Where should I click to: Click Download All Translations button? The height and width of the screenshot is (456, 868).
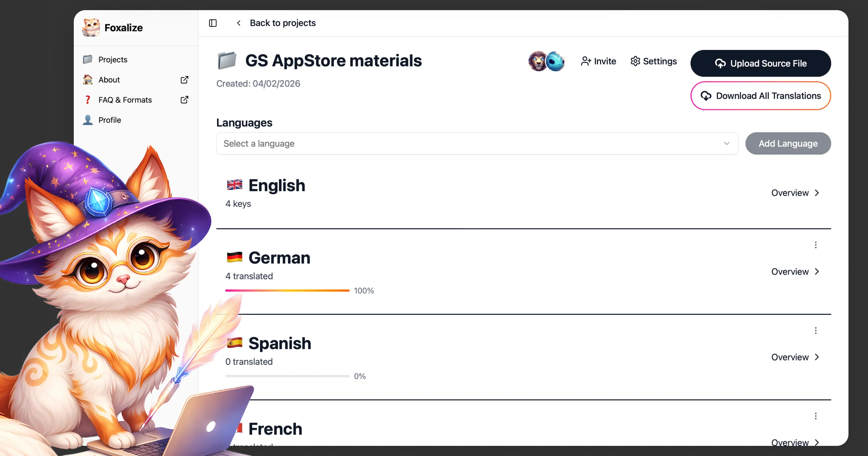[761, 96]
